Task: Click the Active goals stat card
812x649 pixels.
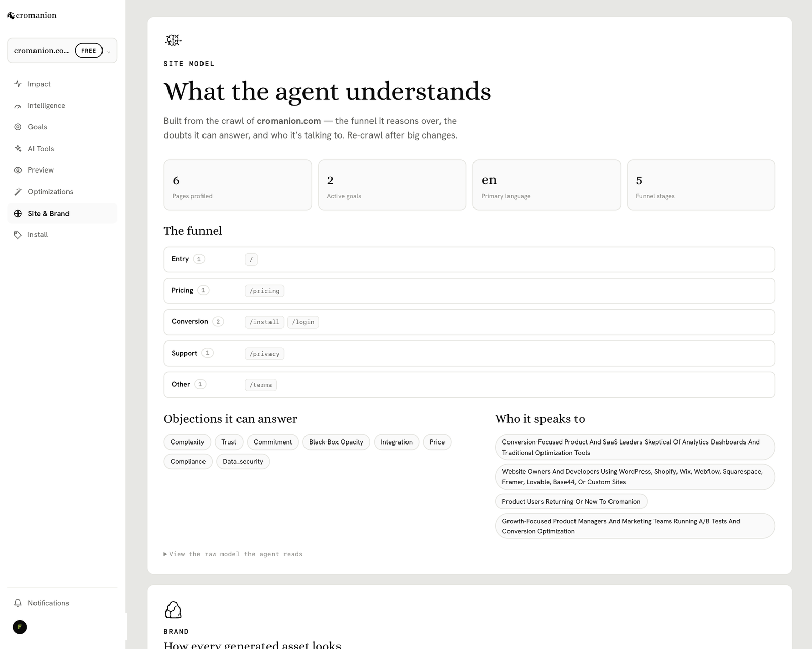Action: tap(392, 185)
